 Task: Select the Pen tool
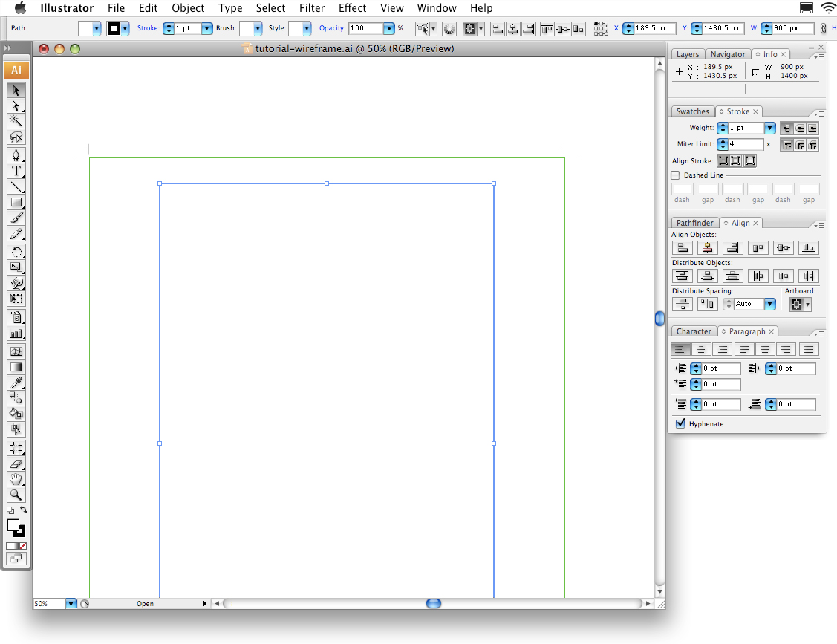click(16, 155)
